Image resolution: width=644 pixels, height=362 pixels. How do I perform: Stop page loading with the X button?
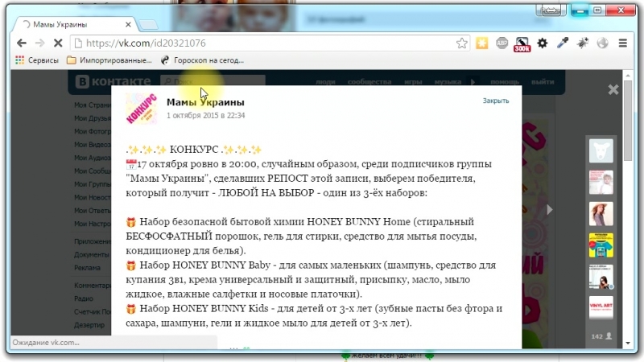click(58, 43)
